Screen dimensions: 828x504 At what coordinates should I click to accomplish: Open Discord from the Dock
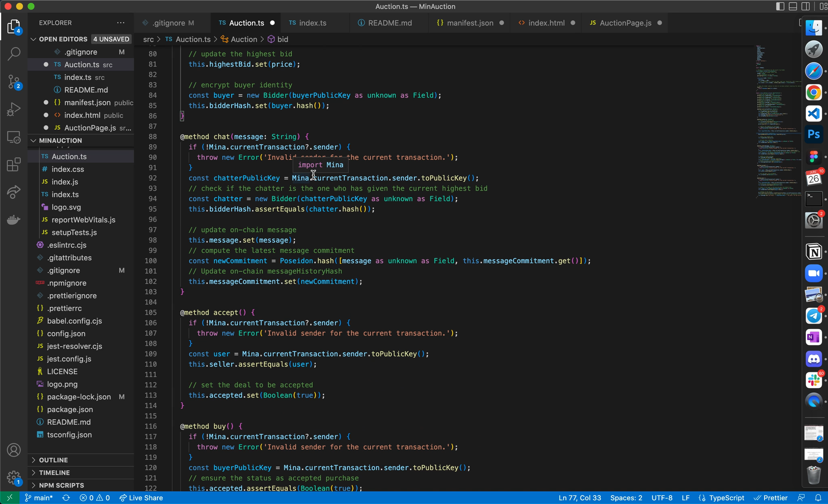pyautogui.click(x=813, y=359)
